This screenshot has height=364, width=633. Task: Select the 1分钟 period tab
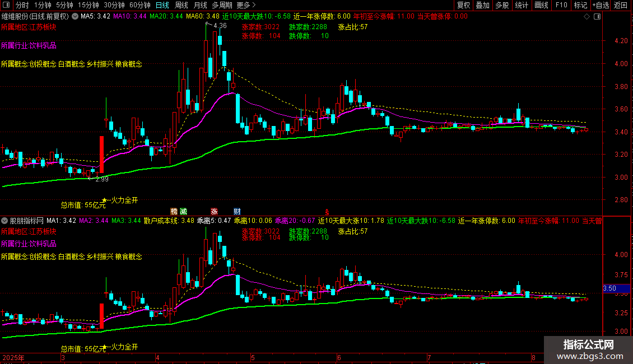(43, 5)
